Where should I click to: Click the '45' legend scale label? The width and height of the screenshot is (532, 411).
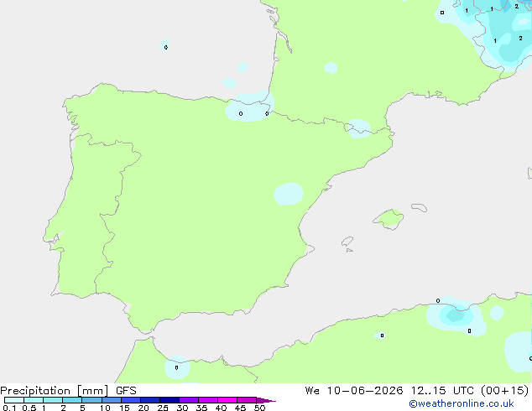pos(240,408)
